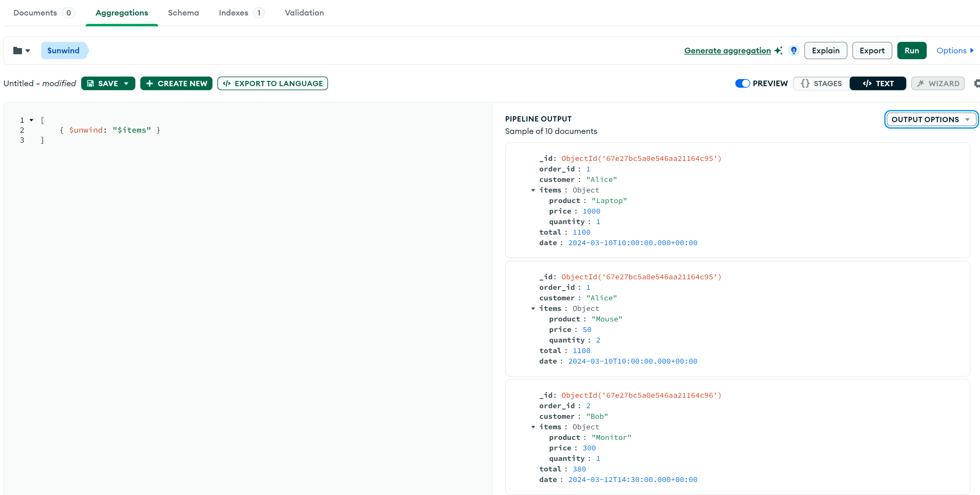The image size is (980, 495).
Task: Click the wand icon on Wizard button
Action: click(921, 83)
